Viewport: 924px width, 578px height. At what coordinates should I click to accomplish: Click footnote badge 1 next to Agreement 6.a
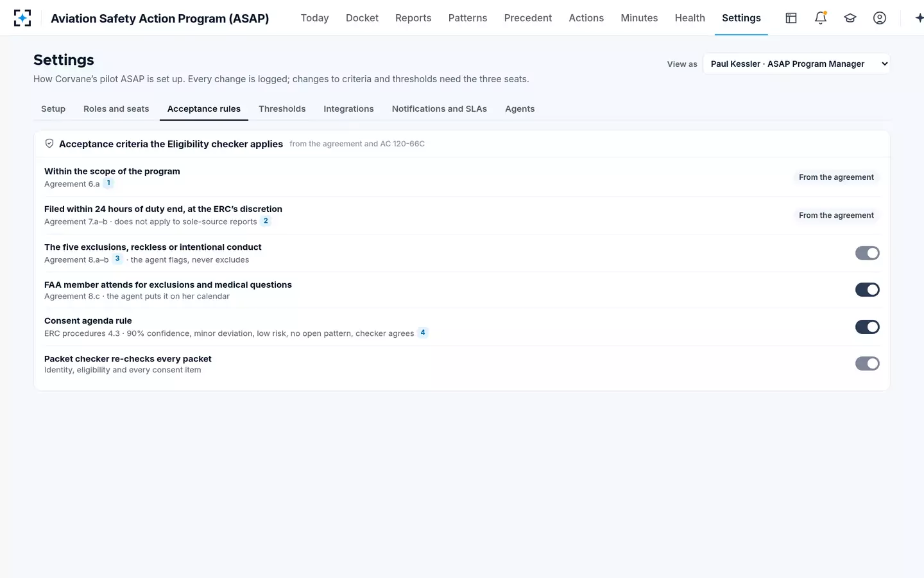pyautogui.click(x=108, y=183)
